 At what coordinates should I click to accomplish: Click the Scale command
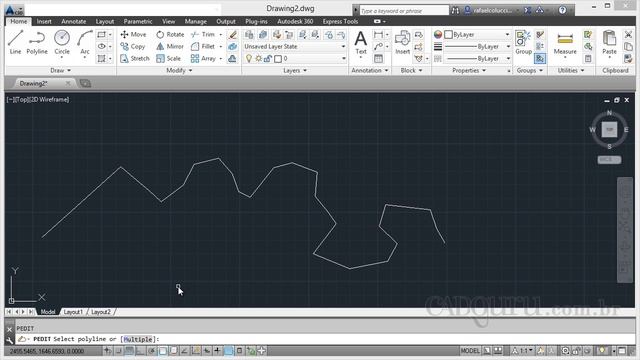click(168, 58)
